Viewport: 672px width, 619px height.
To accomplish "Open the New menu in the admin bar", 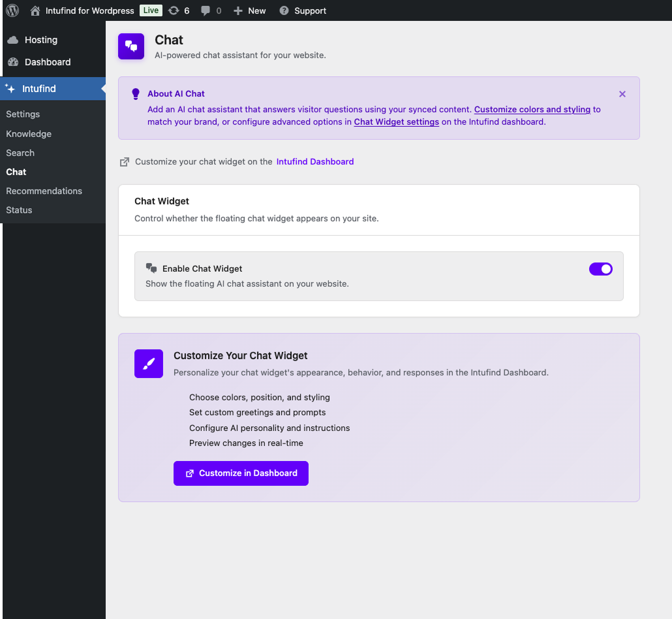I will point(249,10).
